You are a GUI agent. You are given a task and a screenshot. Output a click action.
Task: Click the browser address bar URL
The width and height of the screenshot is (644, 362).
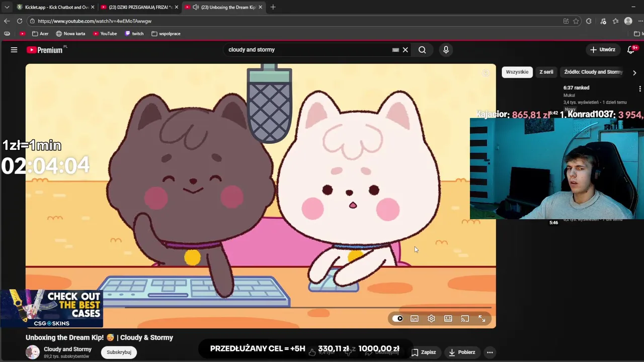pos(95,21)
